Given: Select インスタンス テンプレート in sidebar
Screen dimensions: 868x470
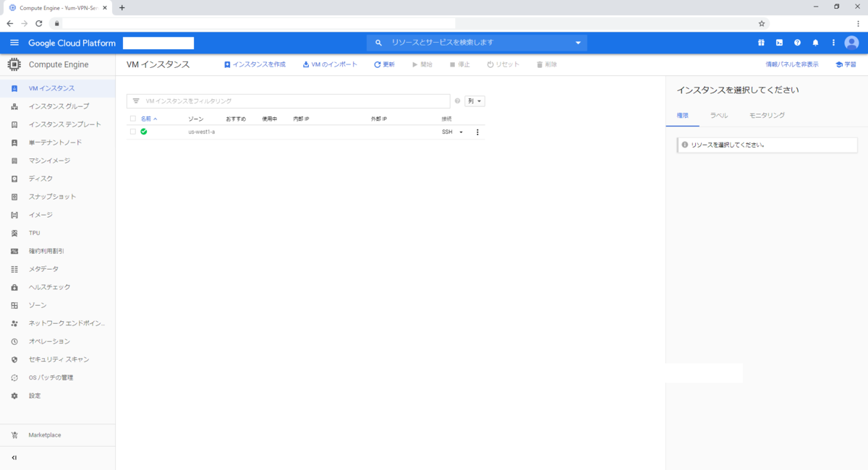Looking at the screenshot, I should point(65,124).
